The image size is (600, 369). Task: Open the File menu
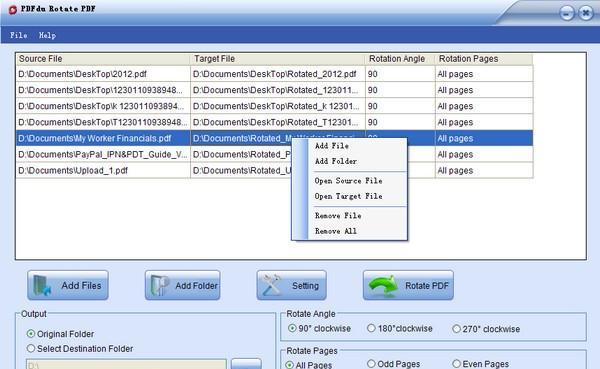coord(18,35)
